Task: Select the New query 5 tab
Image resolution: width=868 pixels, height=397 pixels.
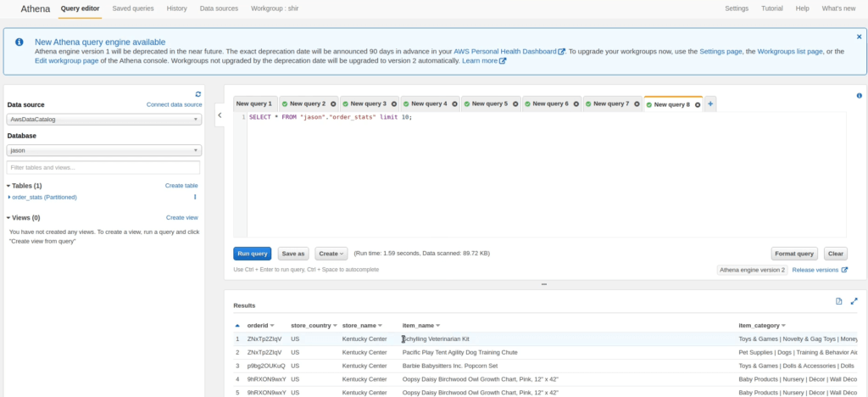Action: [489, 103]
